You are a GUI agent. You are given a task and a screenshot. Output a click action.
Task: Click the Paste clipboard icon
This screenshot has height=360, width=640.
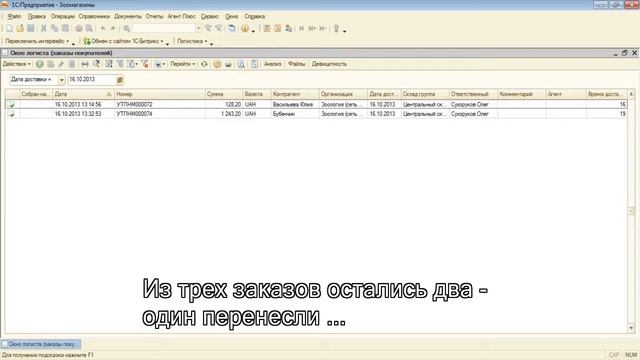pos(65,29)
